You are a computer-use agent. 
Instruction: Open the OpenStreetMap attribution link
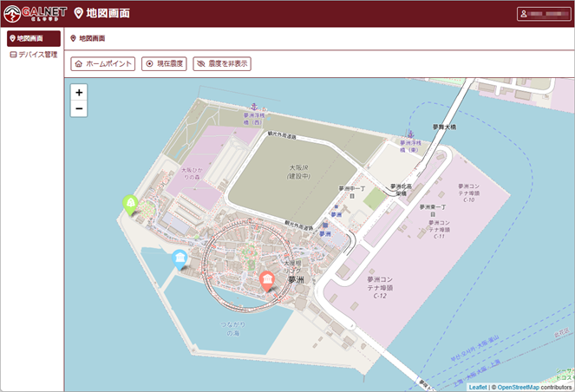tap(518, 388)
